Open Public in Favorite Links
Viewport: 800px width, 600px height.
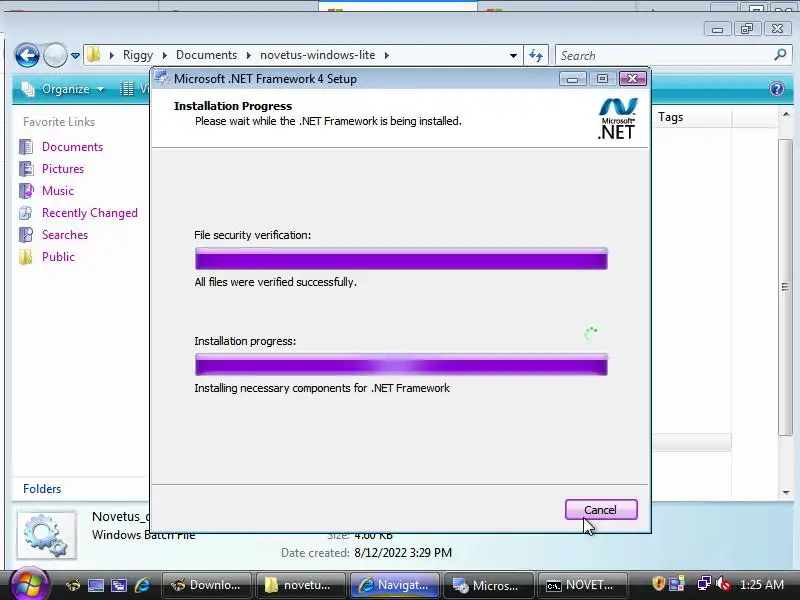(x=58, y=257)
